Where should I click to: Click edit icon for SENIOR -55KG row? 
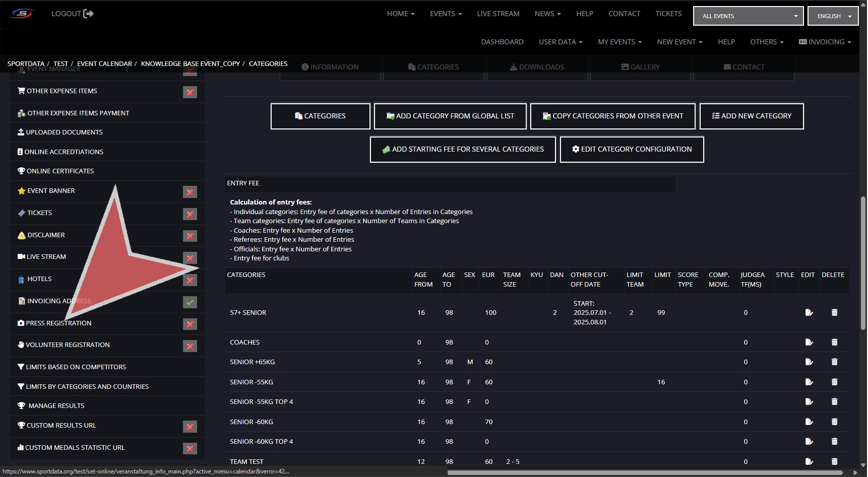[x=809, y=382]
